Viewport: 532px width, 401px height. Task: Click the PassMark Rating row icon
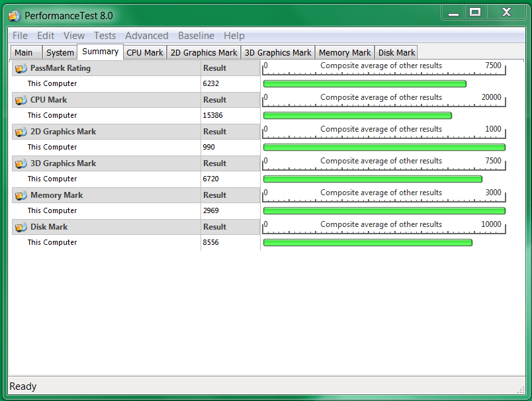pyautogui.click(x=21, y=69)
